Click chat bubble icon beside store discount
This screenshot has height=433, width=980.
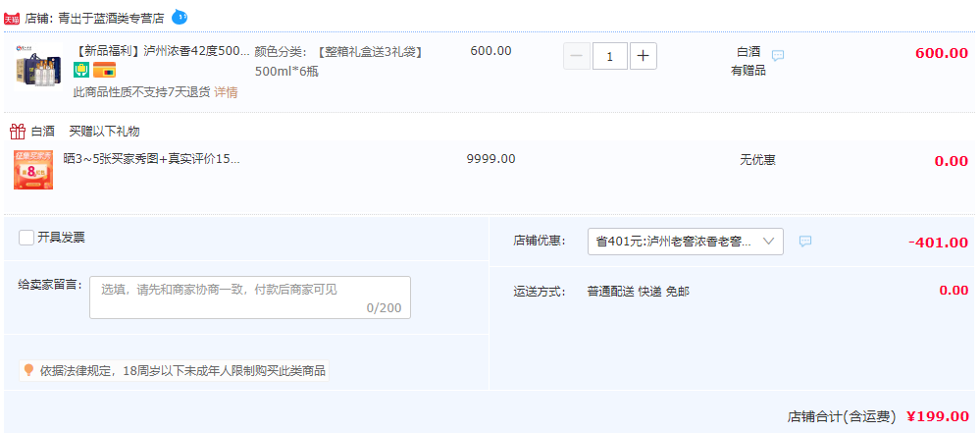click(805, 241)
